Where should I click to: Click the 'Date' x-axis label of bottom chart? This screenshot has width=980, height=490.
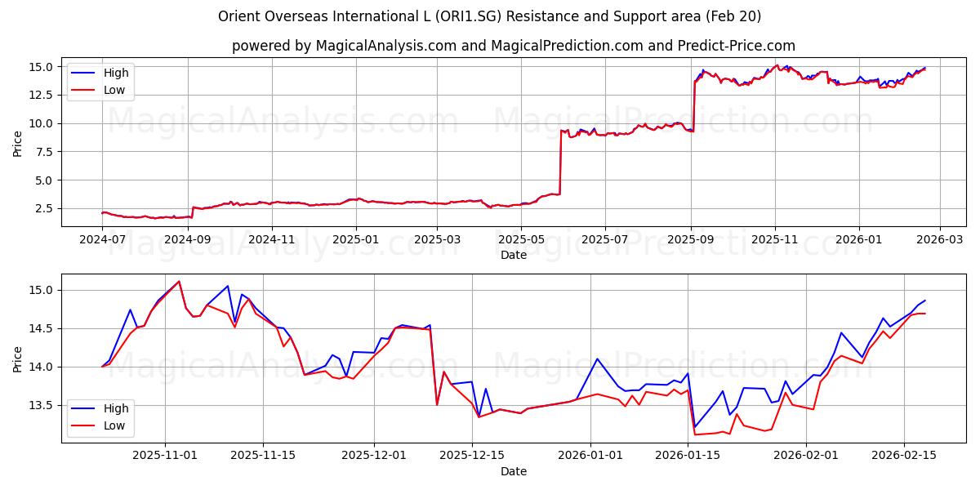[x=514, y=471]
